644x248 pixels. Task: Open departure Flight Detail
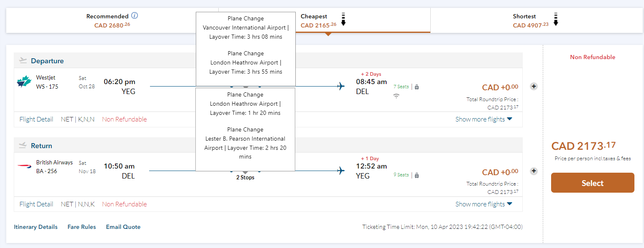(x=36, y=119)
